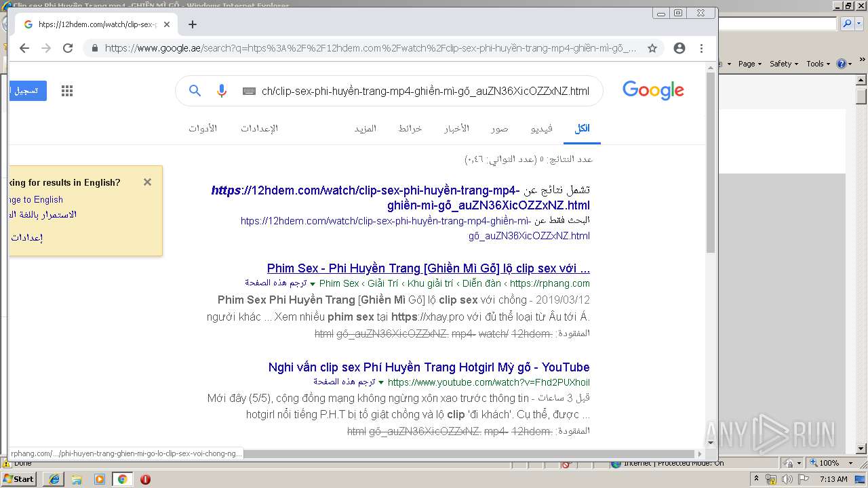Click the IE scrollbar down arrow
This screenshot has height=488, width=868.
862,449
